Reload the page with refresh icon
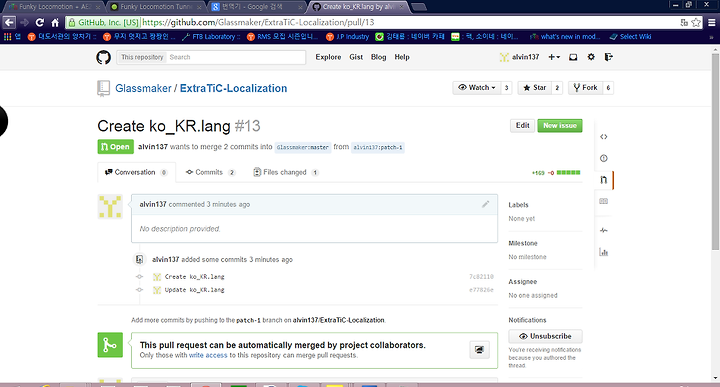This screenshot has width=720, height=387. (x=40, y=22)
